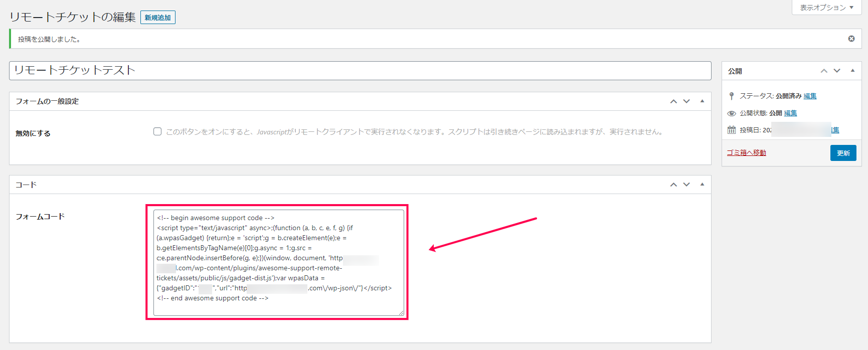Click the フォームコード label
This screenshot has height=350, width=868.
[40, 217]
